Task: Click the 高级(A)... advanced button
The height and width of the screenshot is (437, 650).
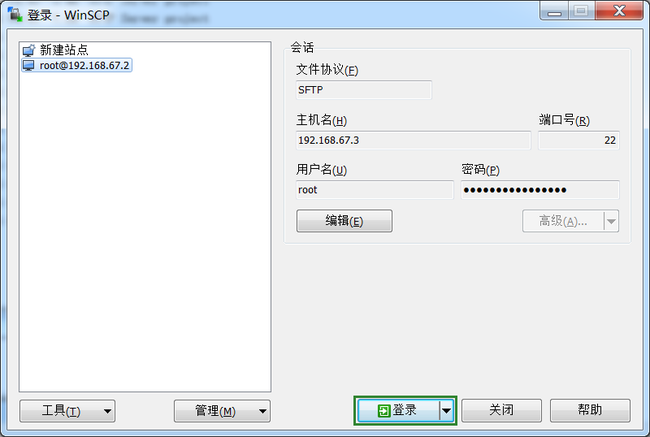Action: click(x=563, y=221)
